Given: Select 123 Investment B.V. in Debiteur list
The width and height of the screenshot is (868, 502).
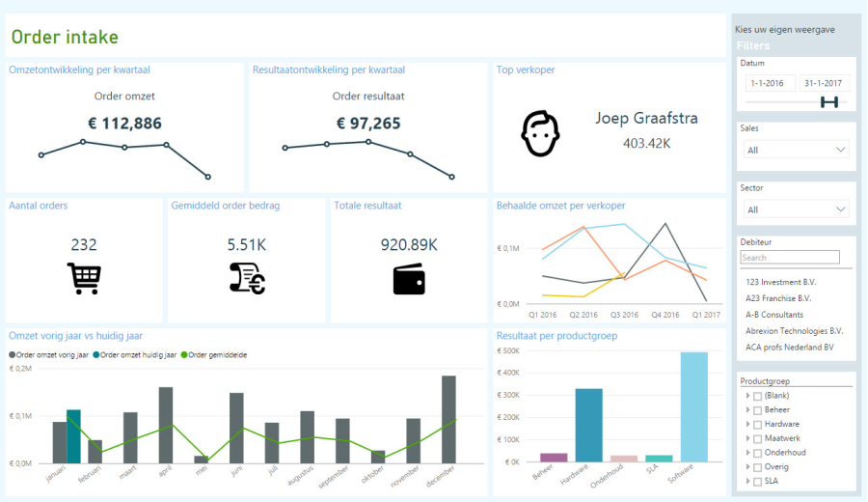Looking at the screenshot, I should (x=779, y=282).
